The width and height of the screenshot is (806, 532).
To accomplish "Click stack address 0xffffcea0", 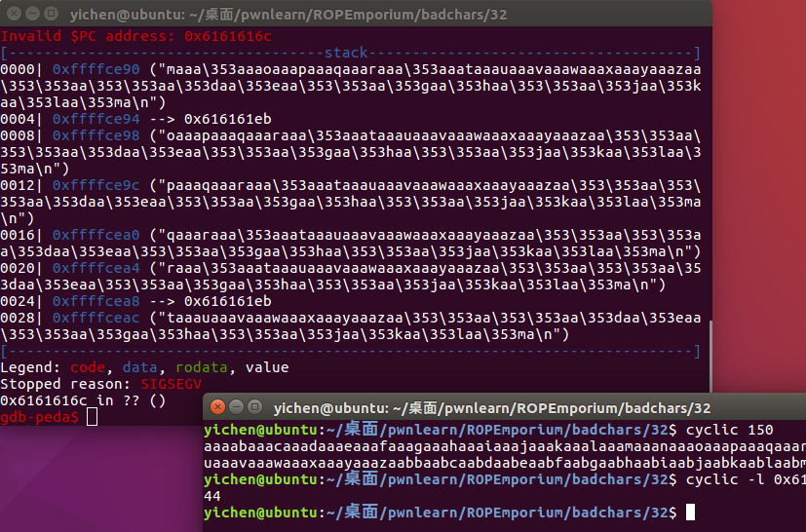I will pos(96,235).
